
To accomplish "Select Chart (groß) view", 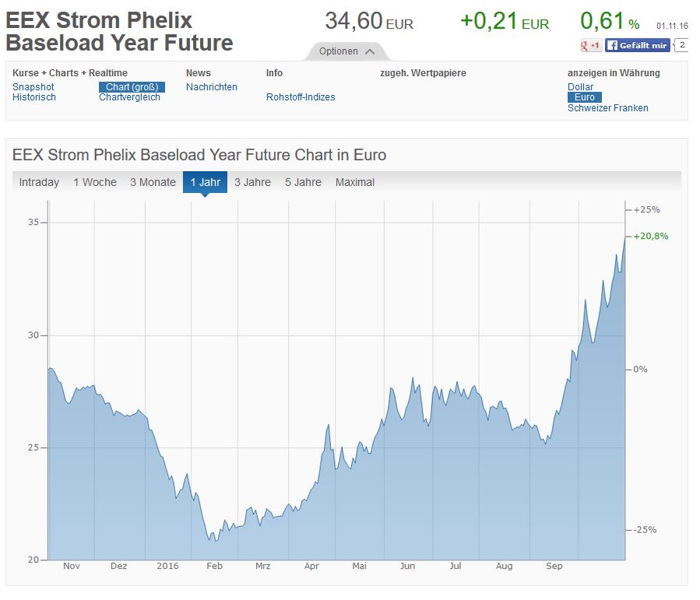I will (x=132, y=87).
